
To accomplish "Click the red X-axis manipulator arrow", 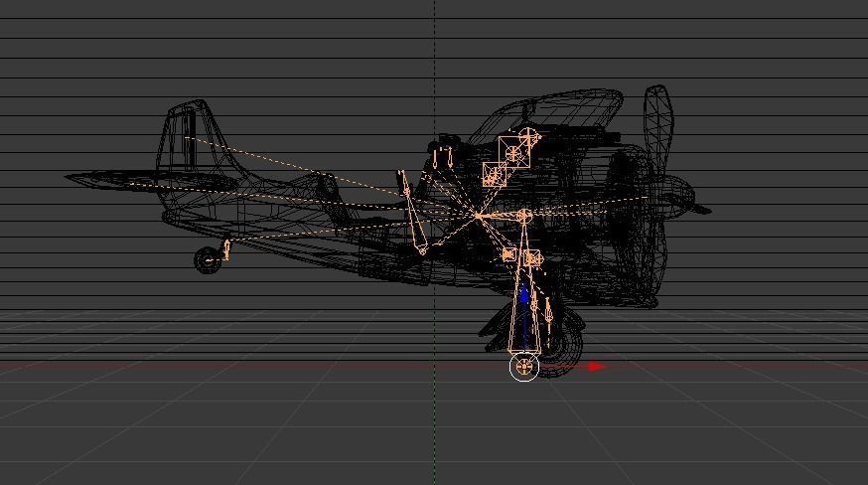I will pos(597,367).
